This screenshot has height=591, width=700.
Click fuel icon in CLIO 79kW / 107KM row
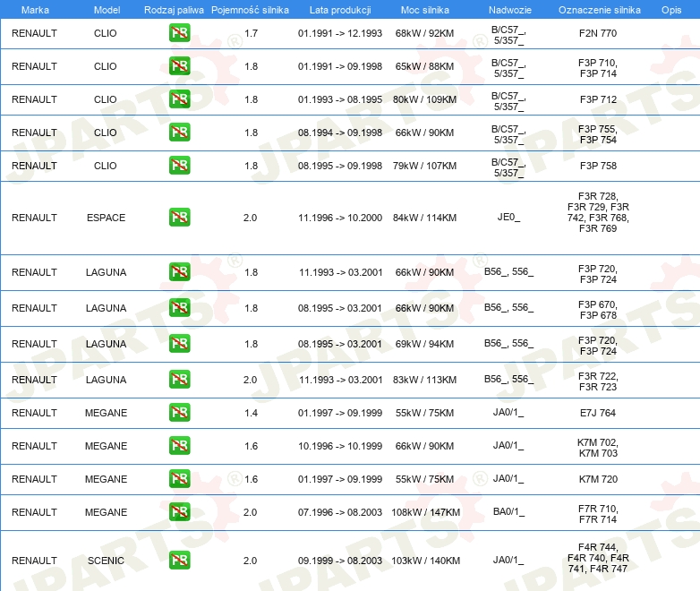(x=179, y=166)
